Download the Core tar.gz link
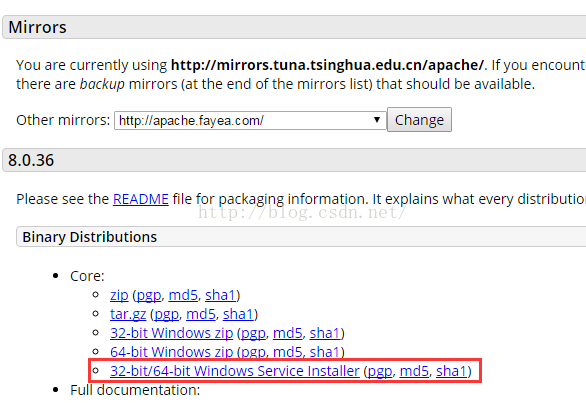 tap(128, 314)
